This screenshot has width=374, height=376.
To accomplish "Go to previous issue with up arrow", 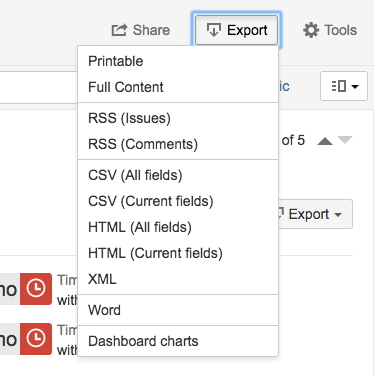I will click(325, 141).
